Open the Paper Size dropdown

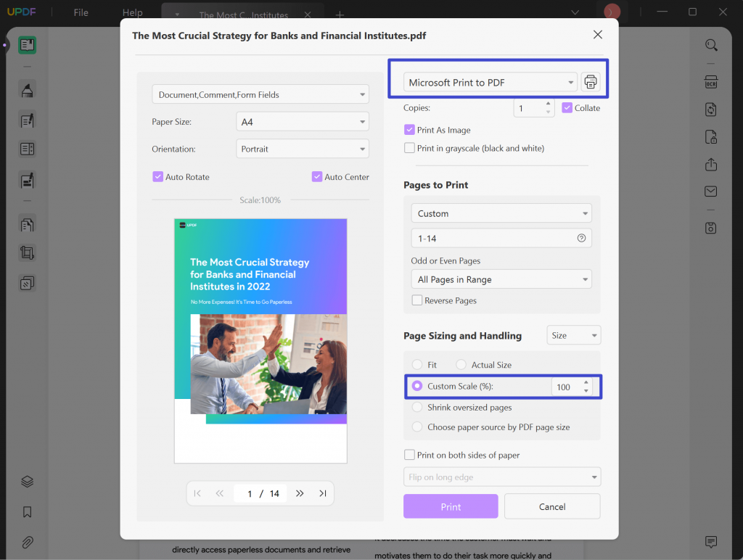click(x=302, y=121)
